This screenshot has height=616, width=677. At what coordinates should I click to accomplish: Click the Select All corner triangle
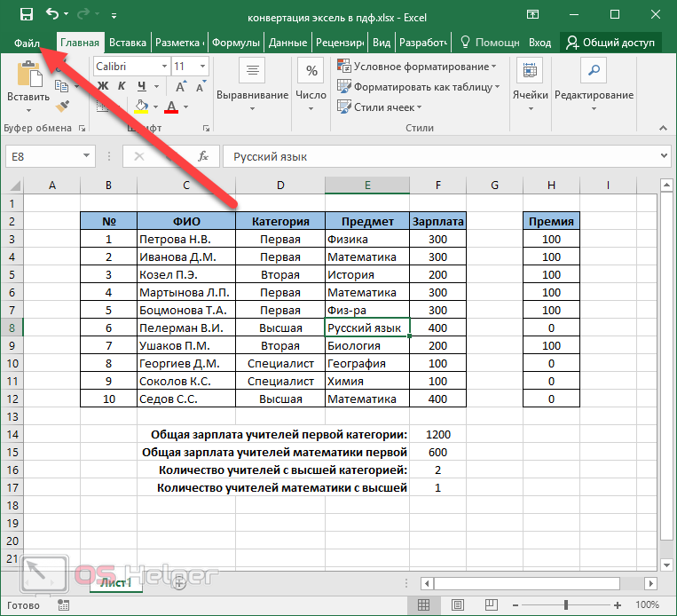point(14,186)
